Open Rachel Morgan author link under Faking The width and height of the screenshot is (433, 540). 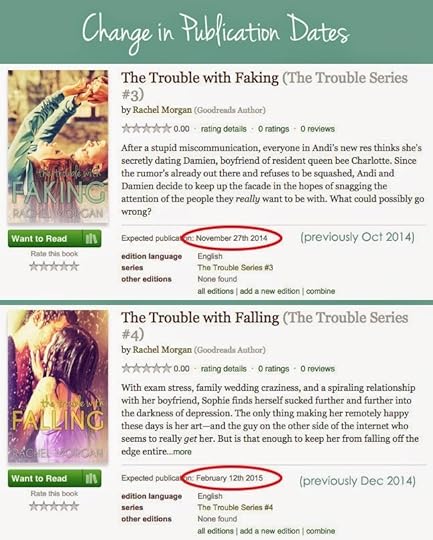[162, 110]
